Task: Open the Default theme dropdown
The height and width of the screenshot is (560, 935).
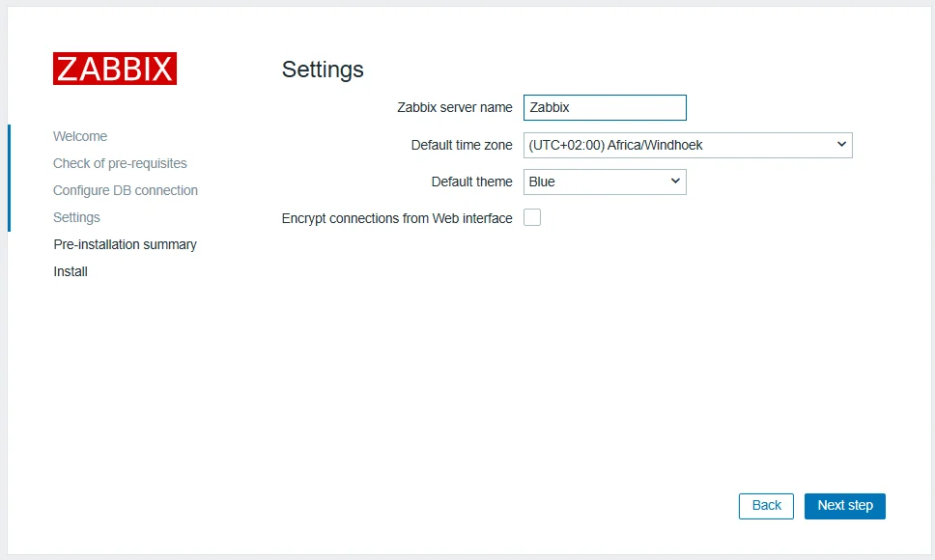Action: pyautogui.click(x=605, y=182)
